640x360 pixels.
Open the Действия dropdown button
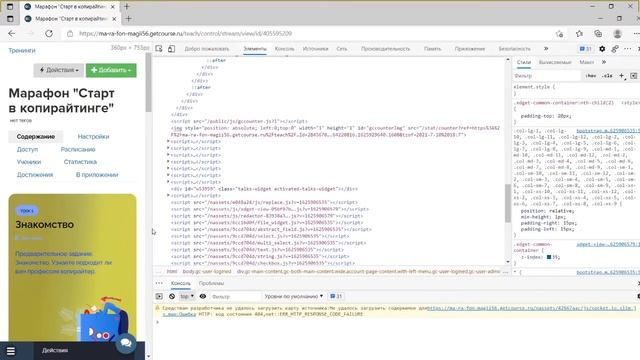tap(59, 70)
